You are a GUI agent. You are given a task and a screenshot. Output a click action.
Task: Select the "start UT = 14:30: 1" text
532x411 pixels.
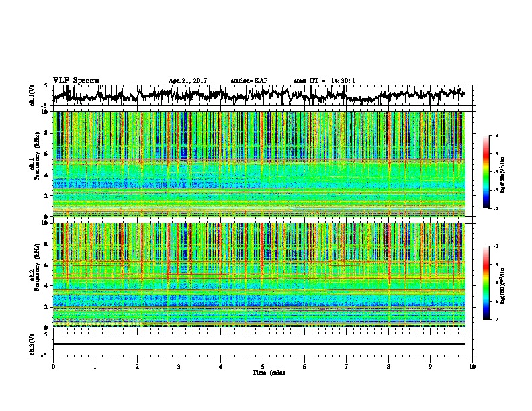pyautogui.click(x=324, y=81)
